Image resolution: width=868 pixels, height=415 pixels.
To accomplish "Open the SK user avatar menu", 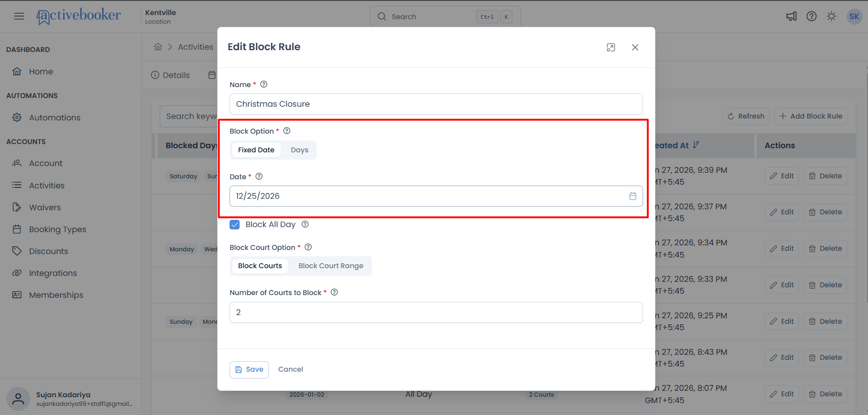I will tap(854, 16).
